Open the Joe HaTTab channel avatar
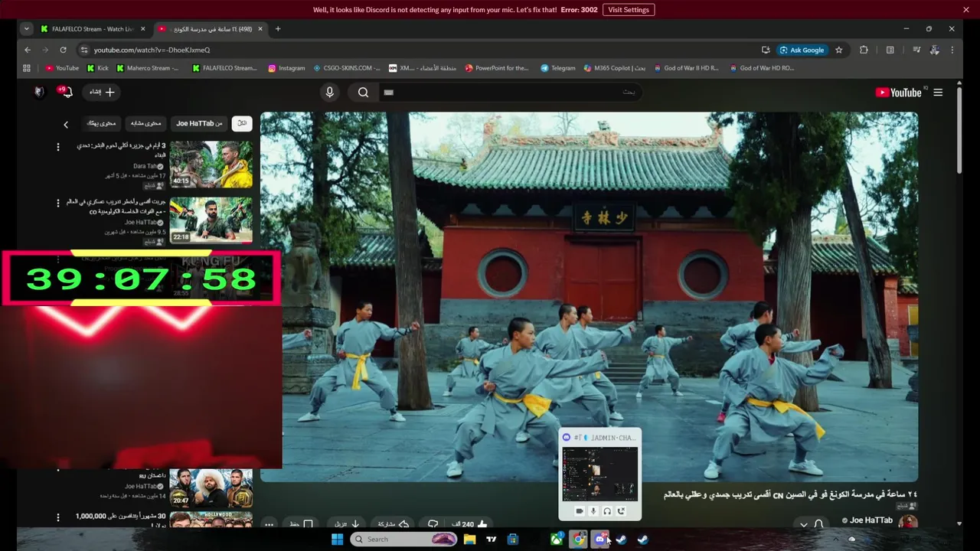The image size is (980, 551). tap(908, 522)
